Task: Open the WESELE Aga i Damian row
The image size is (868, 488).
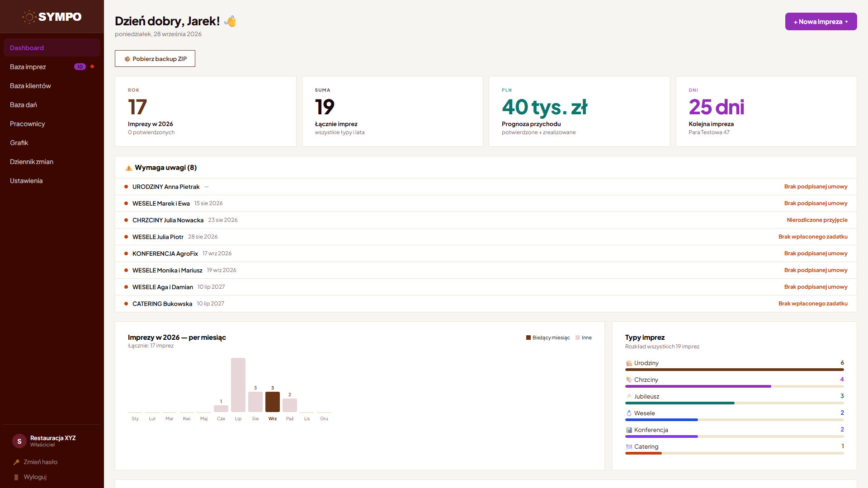Action: tap(486, 287)
